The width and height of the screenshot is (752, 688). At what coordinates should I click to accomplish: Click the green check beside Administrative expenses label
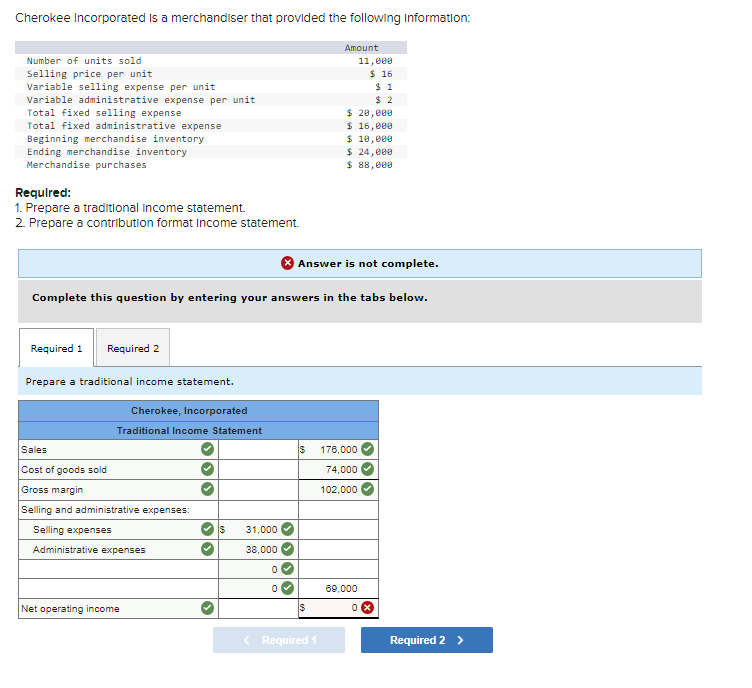coord(207,549)
